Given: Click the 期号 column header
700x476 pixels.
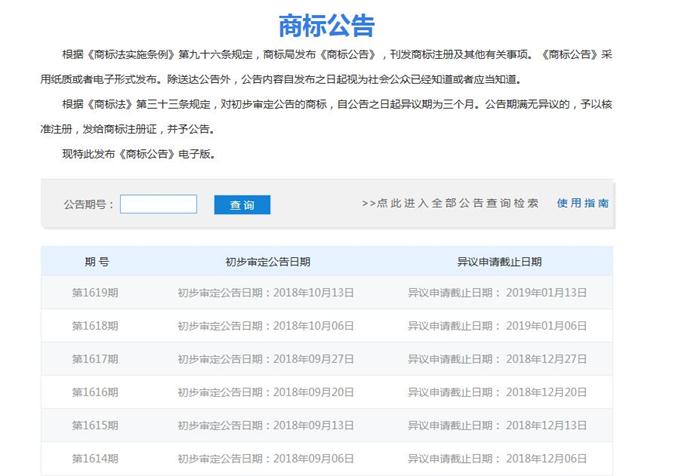Looking at the screenshot, I should (97, 261).
